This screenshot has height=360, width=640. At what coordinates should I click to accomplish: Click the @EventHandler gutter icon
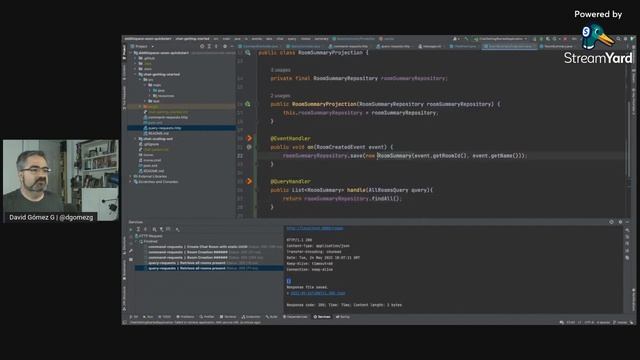(x=249, y=138)
